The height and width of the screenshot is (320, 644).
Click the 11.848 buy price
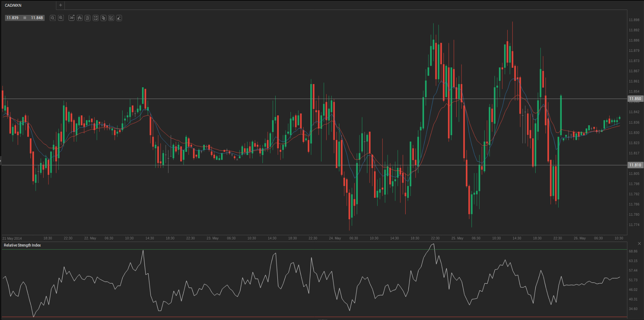37,18
